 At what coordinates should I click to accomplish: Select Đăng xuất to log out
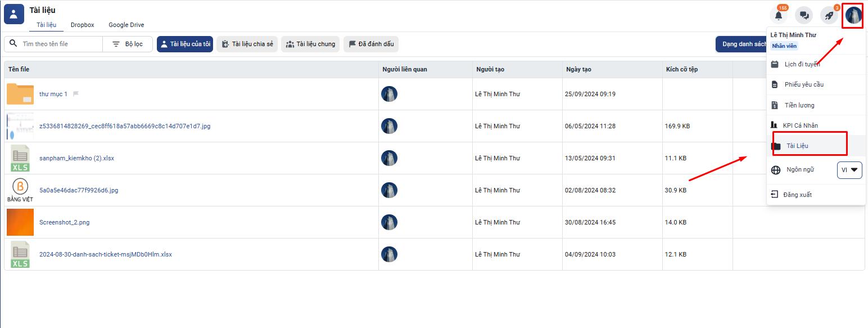(797, 195)
